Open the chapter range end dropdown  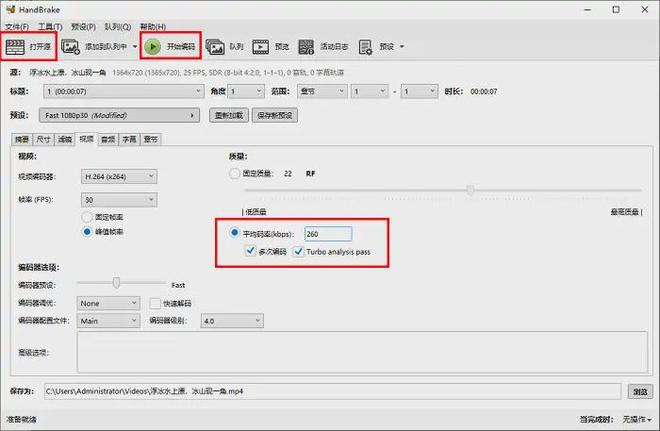point(419,91)
